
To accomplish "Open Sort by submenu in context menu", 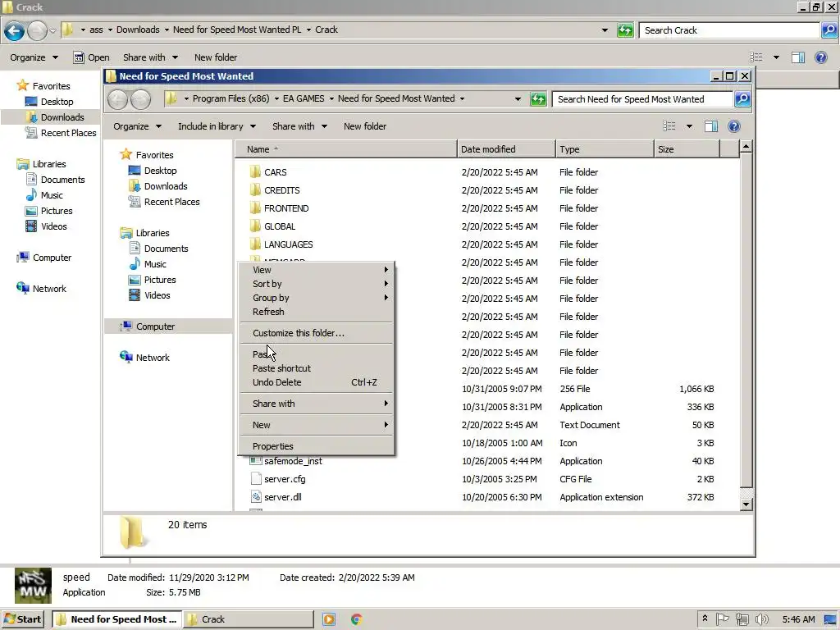I will [x=317, y=283].
